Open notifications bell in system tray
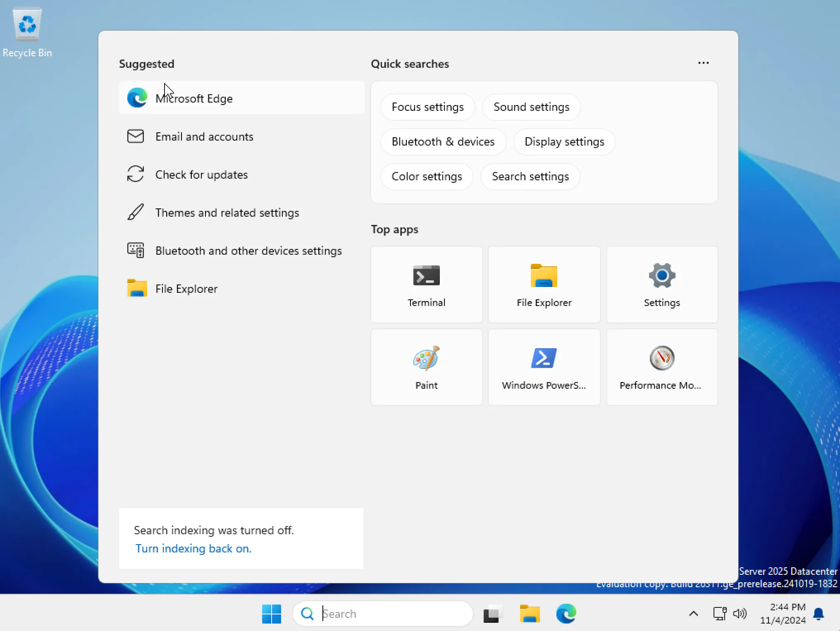Image resolution: width=840 pixels, height=631 pixels. click(x=818, y=614)
